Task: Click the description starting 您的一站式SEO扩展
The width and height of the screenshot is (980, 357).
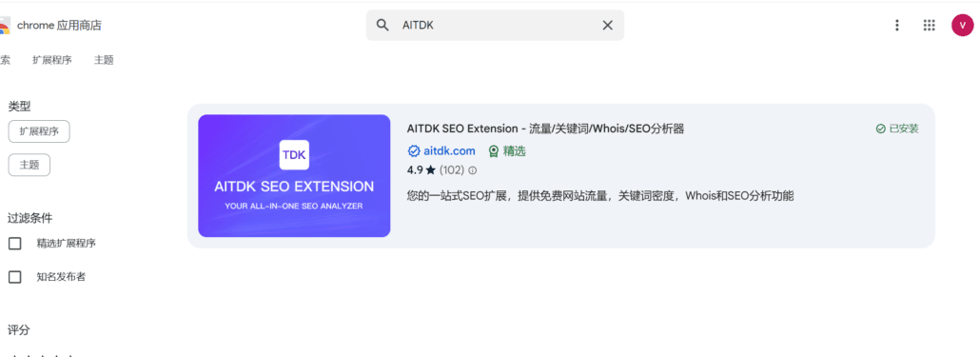Action: coord(600,196)
